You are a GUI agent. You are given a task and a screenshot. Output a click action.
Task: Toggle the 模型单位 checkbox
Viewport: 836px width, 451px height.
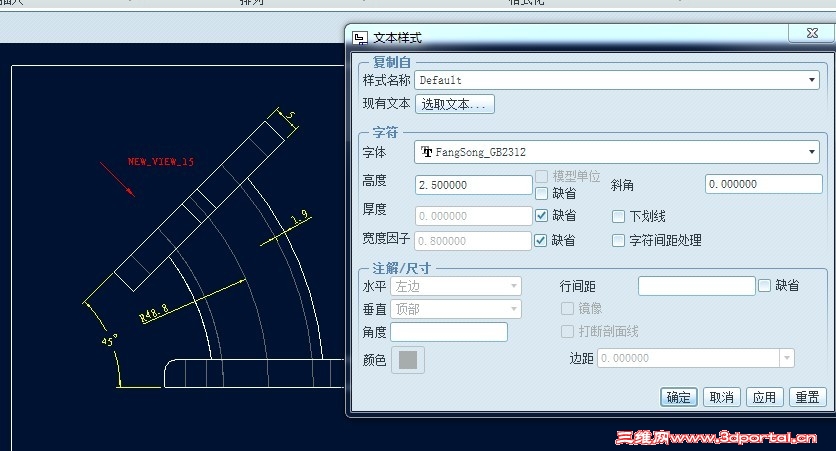click(x=541, y=176)
